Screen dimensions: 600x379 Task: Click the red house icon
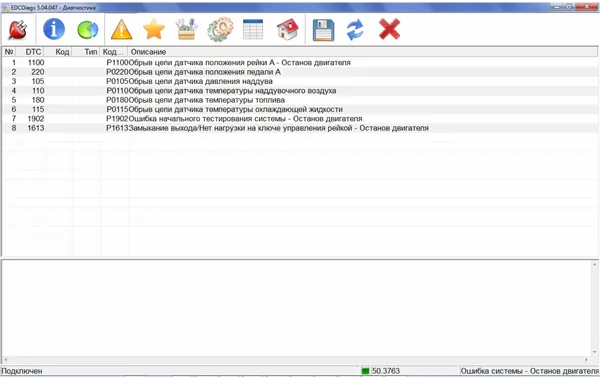[x=288, y=29]
